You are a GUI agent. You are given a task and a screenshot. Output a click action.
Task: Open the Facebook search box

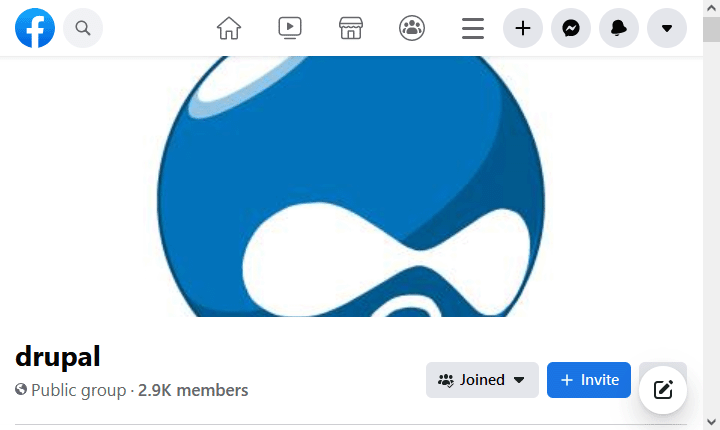point(83,28)
